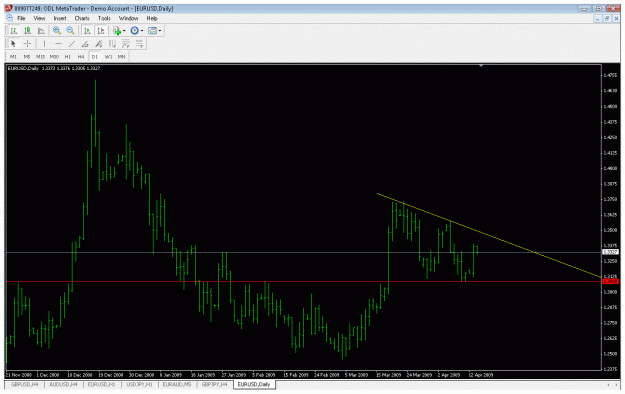625x394 pixels.
Task: Click the chart shift triangle marker
Action: (x=481, y=66)
